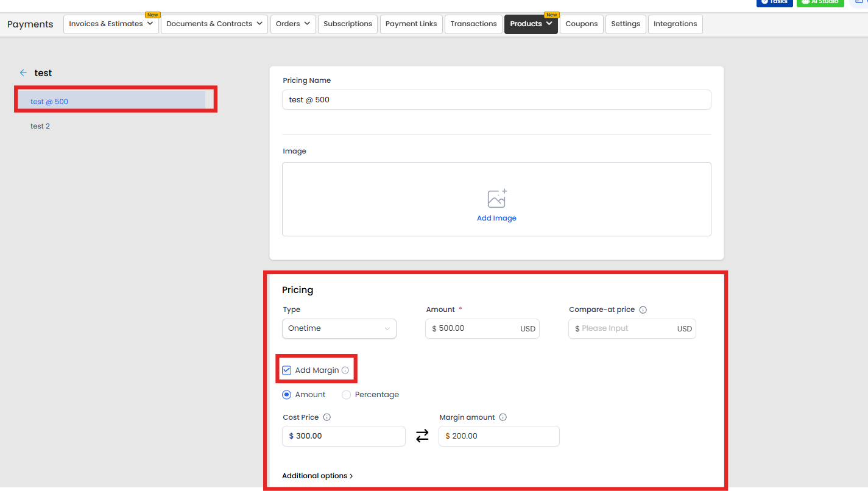The width and height of the screenshot is (868, 491).
Task: Click info icon next to Add Margin
Action: (x=345, y=370)
